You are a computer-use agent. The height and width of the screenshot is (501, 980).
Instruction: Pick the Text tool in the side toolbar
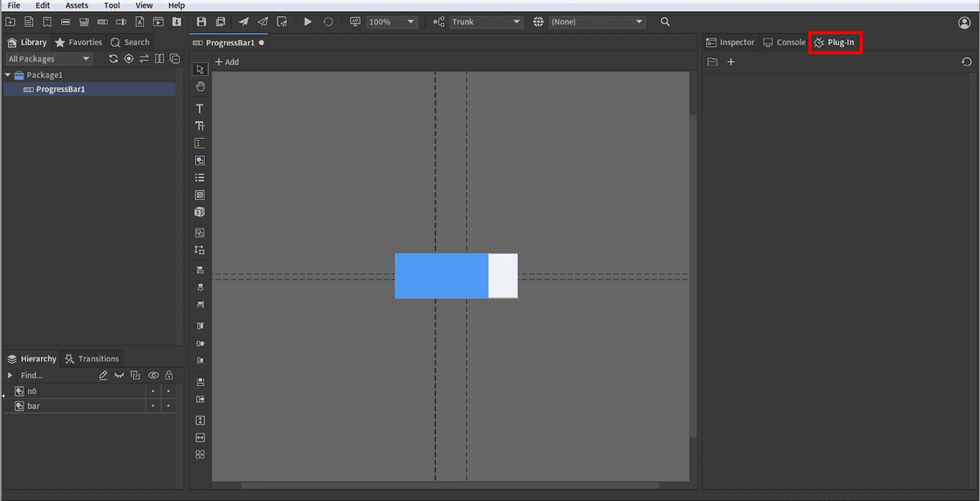tap(200, 109)
